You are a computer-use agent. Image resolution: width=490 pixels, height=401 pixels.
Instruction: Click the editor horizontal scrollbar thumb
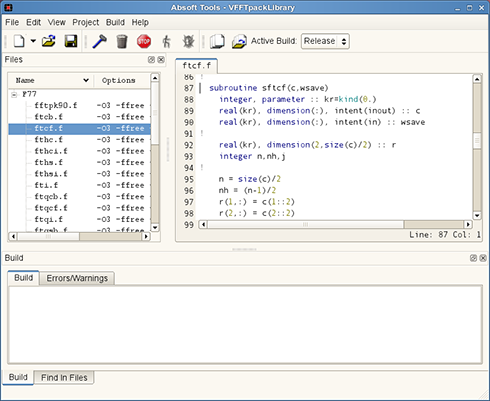(306, 225)
